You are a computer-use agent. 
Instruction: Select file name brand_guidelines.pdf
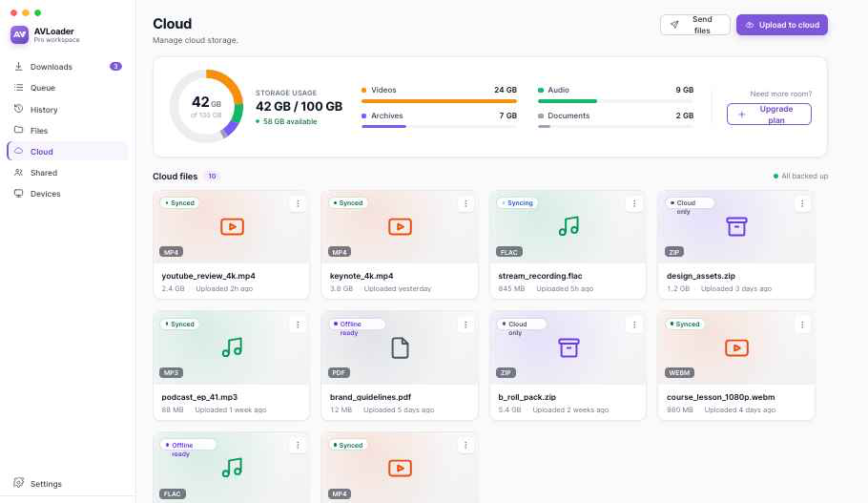370,397
